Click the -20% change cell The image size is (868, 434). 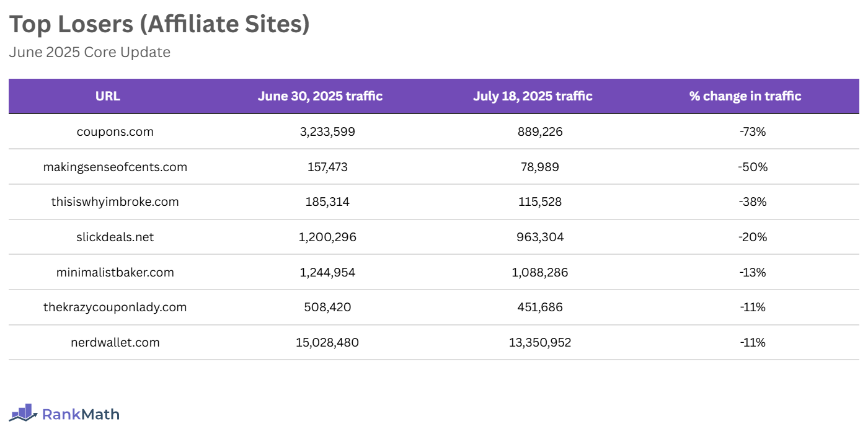point(753,237)
